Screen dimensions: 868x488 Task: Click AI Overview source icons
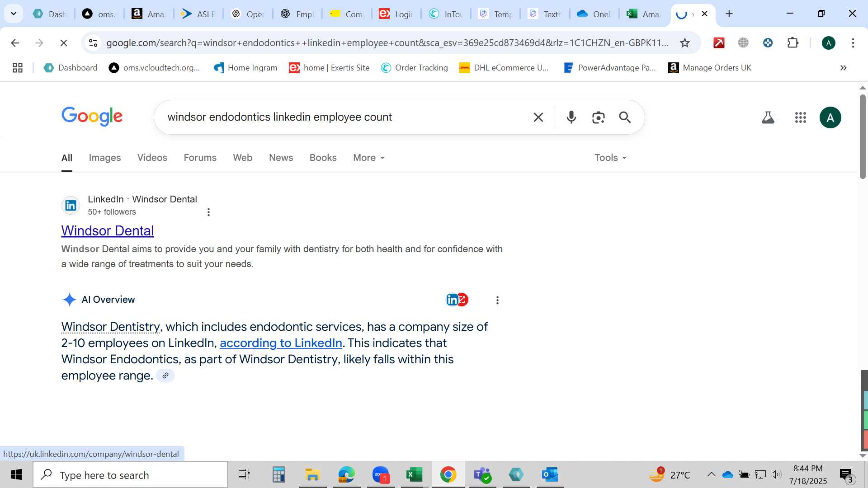click(x=457, y=300)
